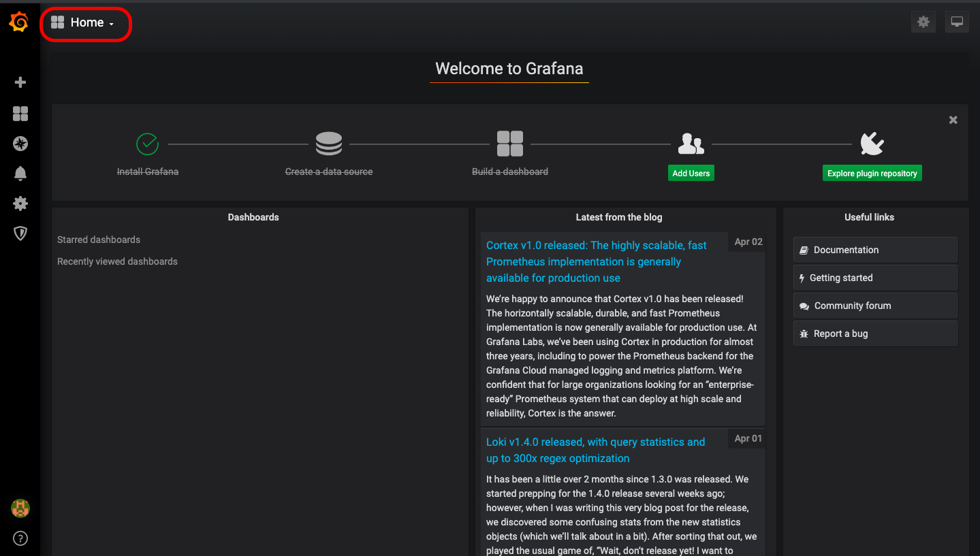Open Explore compass icon in sidebar
Viewport: 980px width, 556px height.
point(20,144)
